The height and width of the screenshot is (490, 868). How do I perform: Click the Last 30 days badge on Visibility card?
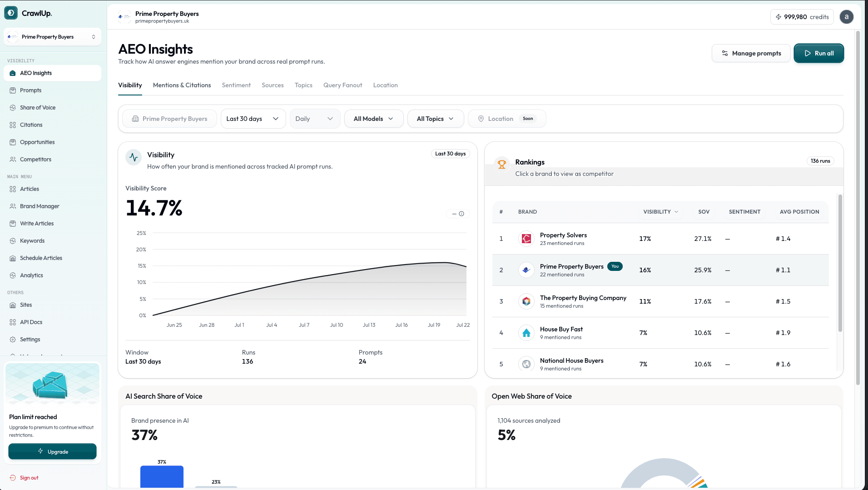450,154
